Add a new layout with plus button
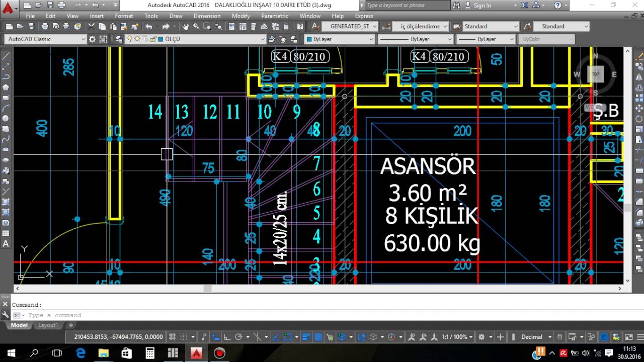644x362 pixels. tap(71, 325)
